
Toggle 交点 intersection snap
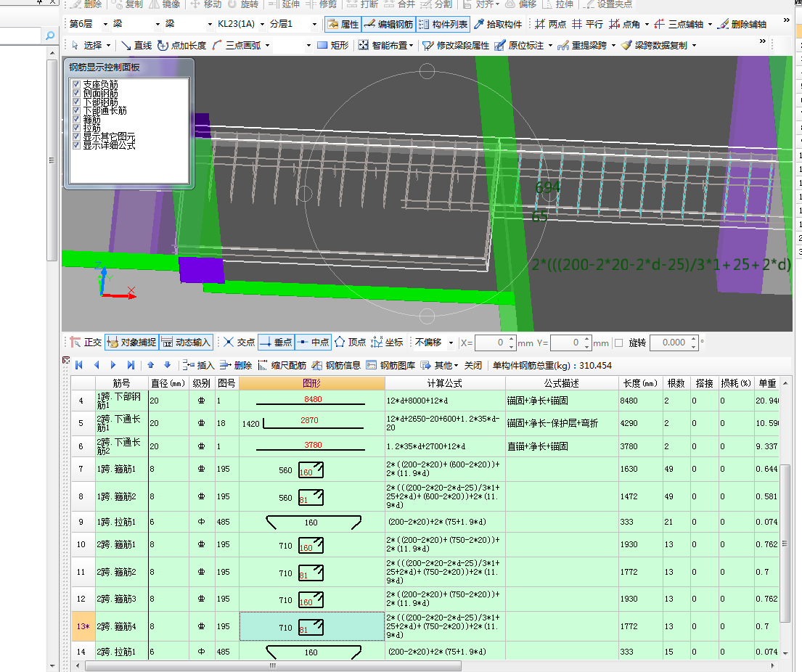[240, 342]
